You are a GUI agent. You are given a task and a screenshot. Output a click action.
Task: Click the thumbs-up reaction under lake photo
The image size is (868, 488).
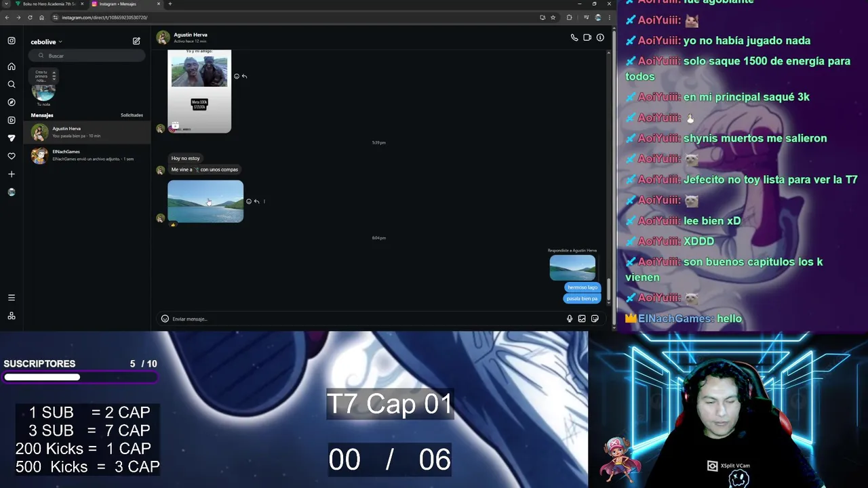coord(172,224)
